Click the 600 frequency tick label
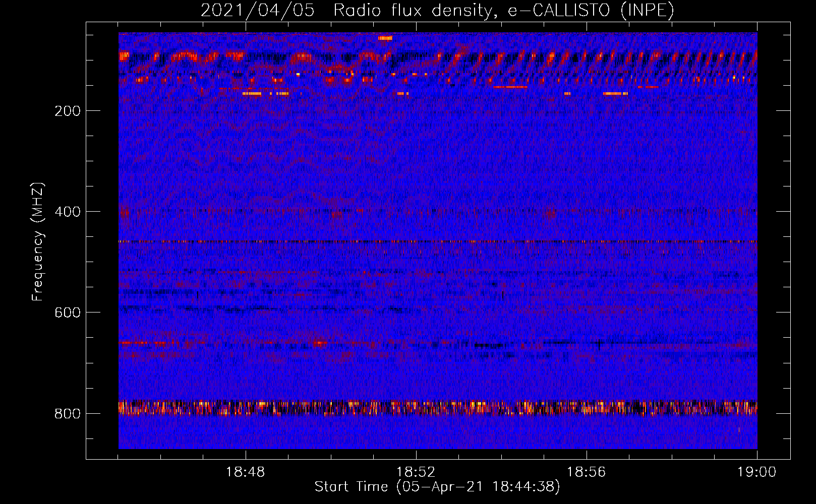816x504 pixels. (68, 312)
